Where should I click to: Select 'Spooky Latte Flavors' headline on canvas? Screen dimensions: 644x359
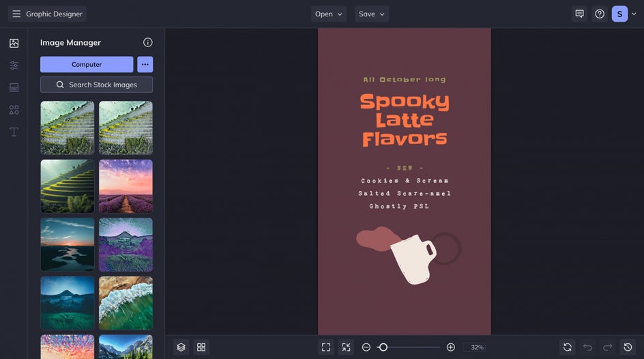tap(405, 120)
